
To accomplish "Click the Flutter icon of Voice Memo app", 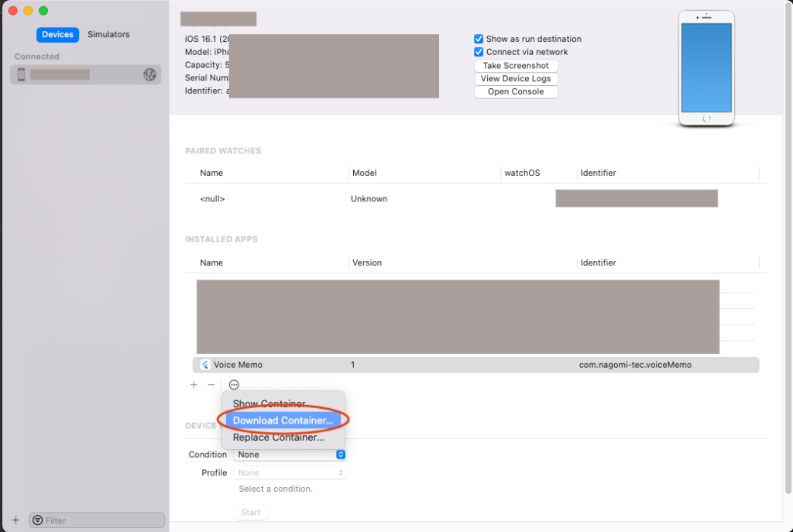I will pyautogui.click(x=205, y=365).
